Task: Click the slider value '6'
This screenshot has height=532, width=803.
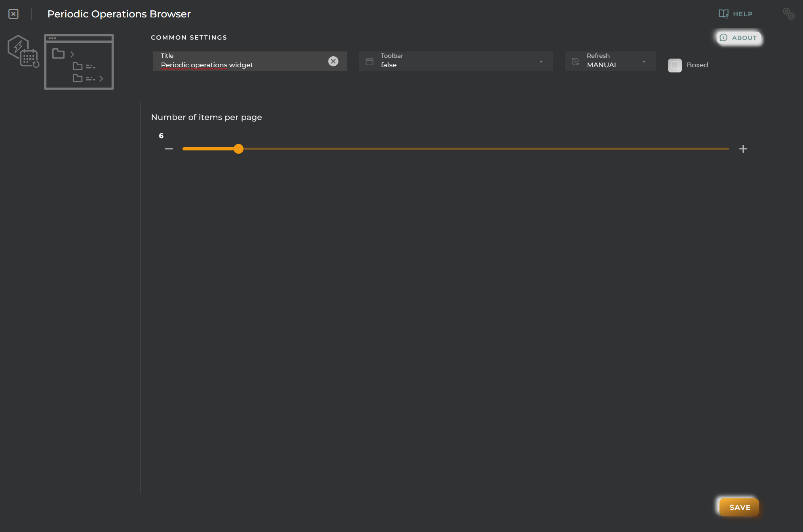Action: (161, 136)
